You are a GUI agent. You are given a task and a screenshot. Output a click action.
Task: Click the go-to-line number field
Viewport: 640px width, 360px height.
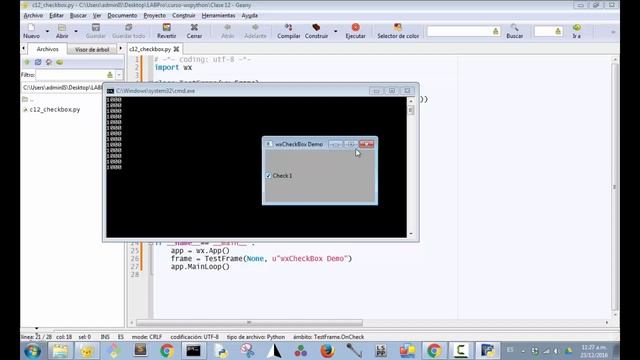(544, 31)
